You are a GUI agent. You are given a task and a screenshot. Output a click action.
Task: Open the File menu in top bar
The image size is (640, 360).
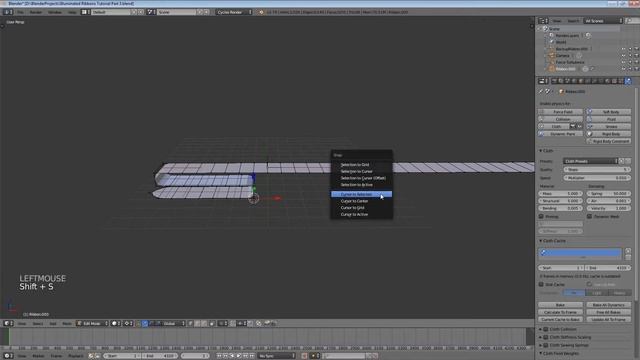[x=20, y=12]
